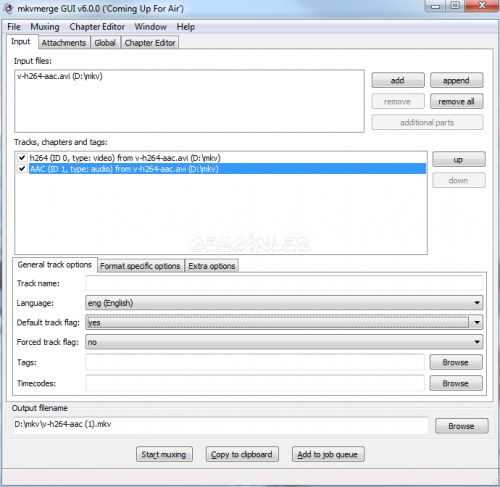Click the append button
The width and height of the screenshot is (500, 487).
click(x=456, y=80)
